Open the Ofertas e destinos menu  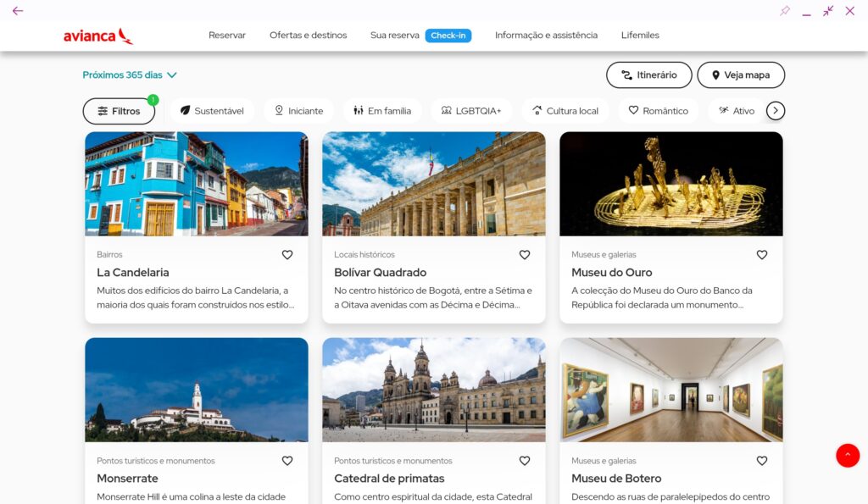coord(308,36)
